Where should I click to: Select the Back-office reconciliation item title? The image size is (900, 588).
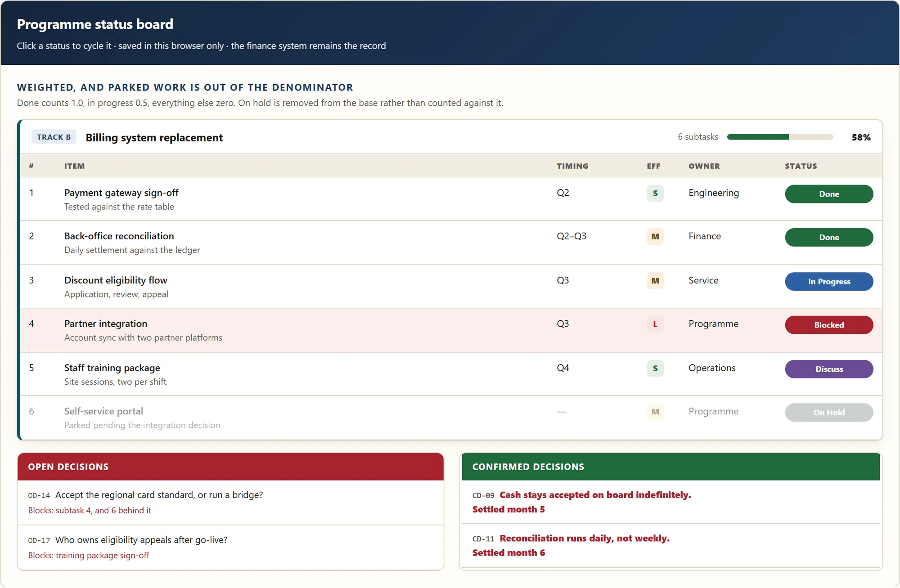coord(119,236)
